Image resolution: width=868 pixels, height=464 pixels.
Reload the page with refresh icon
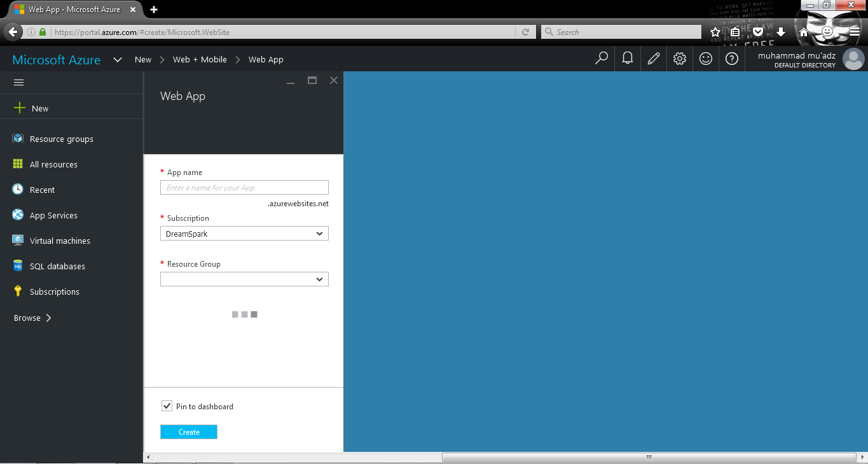525,32
